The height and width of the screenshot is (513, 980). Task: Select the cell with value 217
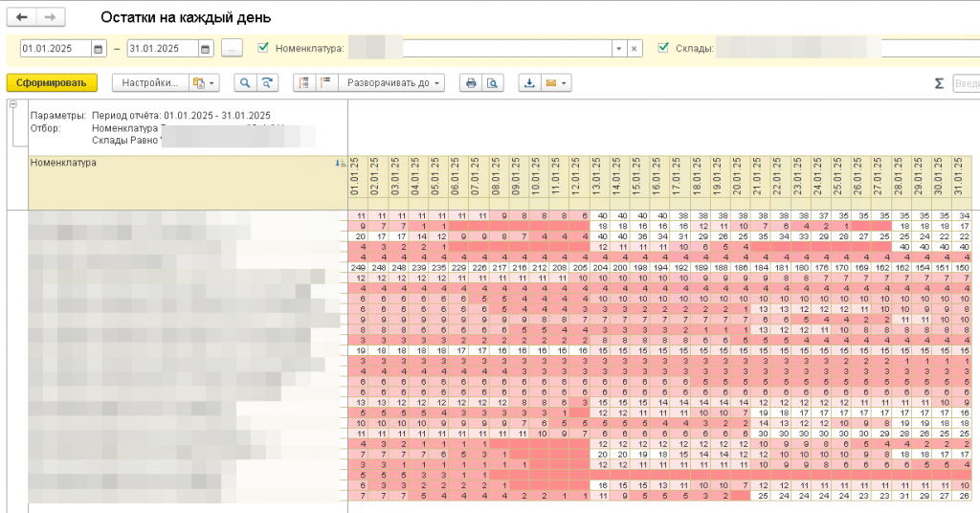[x=500, y=267]
